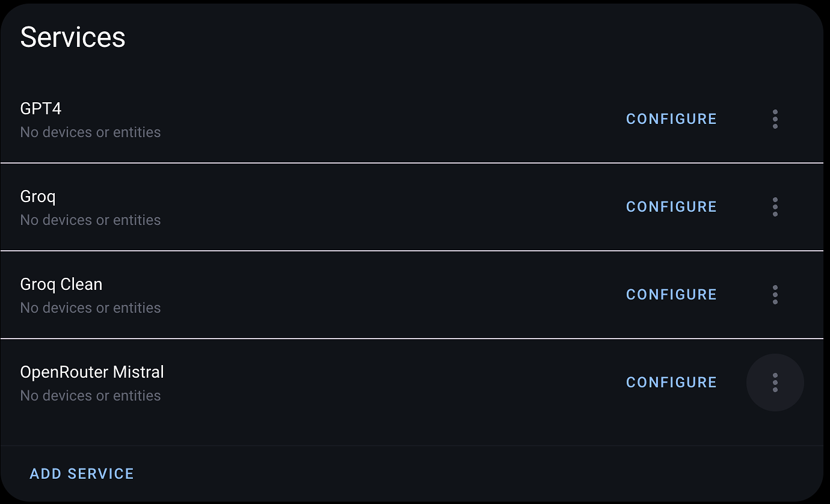Open the three-dot menu for Groq Clean
Image resolution: width=830 pixels, height=504 pixels.
775,295
